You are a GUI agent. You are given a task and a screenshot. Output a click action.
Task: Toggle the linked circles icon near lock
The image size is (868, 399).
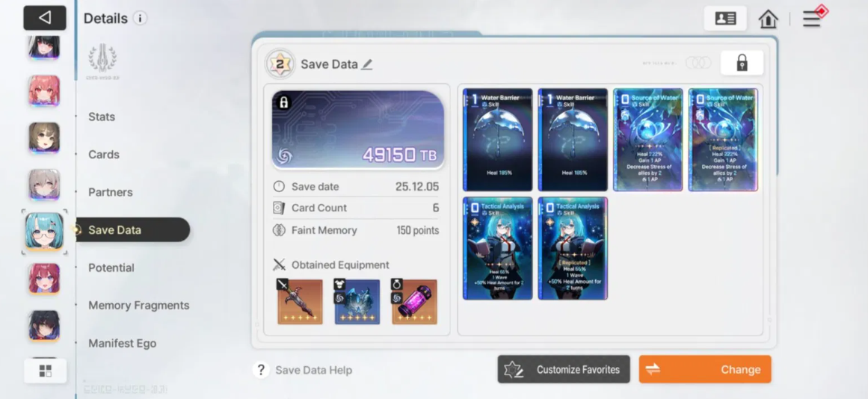tap(698, 63)
